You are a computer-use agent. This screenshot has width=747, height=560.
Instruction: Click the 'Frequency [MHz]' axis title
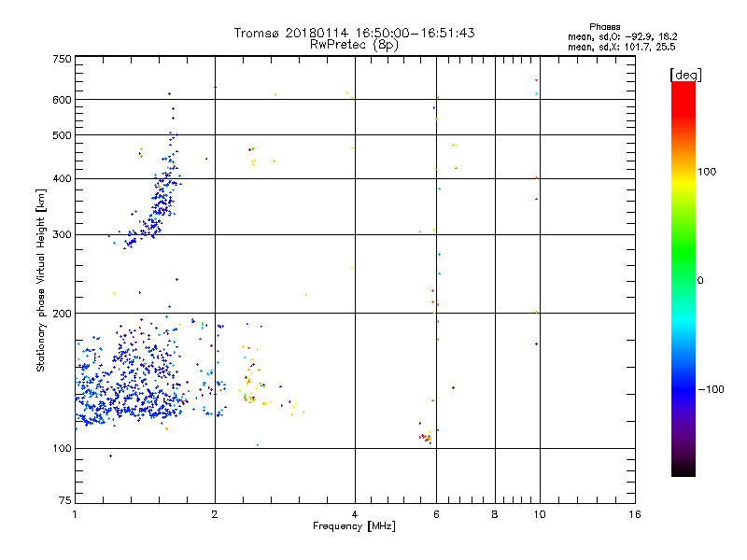(354, 526)
